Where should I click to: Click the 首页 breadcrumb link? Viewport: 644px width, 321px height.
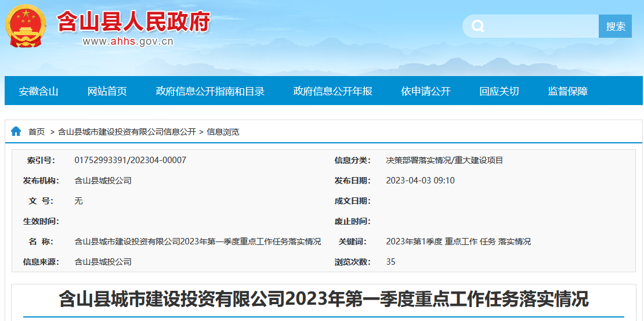point(37,132)
